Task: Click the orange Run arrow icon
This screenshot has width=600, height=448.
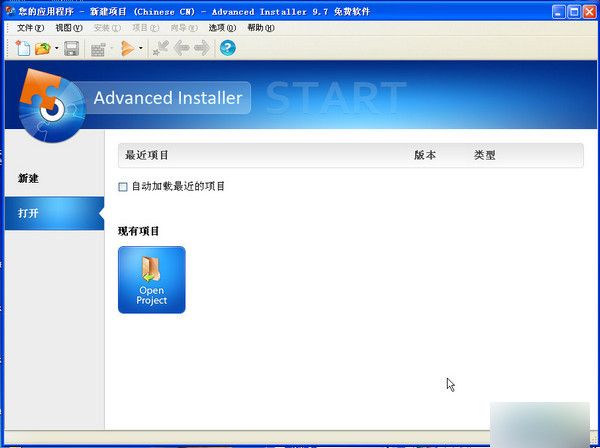Action: click(x=127, y=48)
